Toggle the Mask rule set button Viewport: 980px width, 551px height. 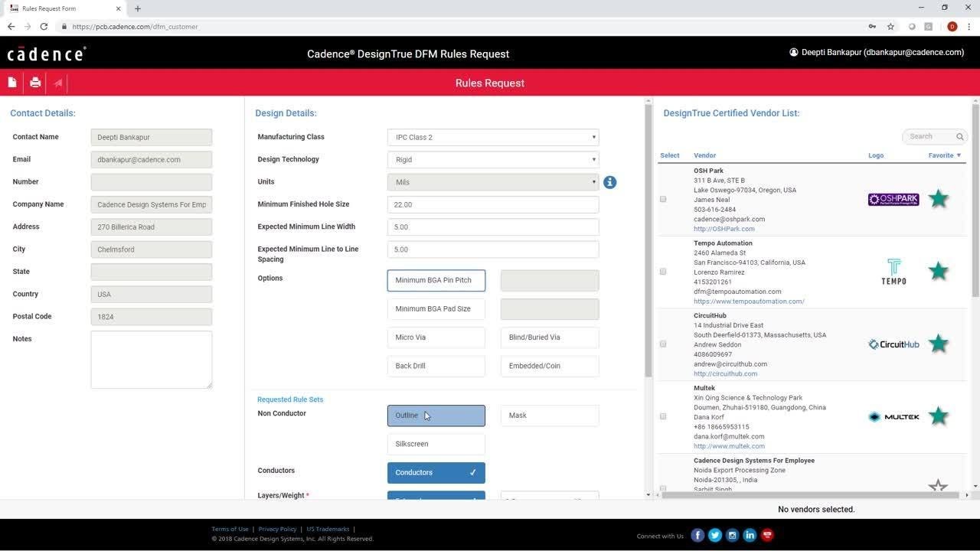pos(550,416)
